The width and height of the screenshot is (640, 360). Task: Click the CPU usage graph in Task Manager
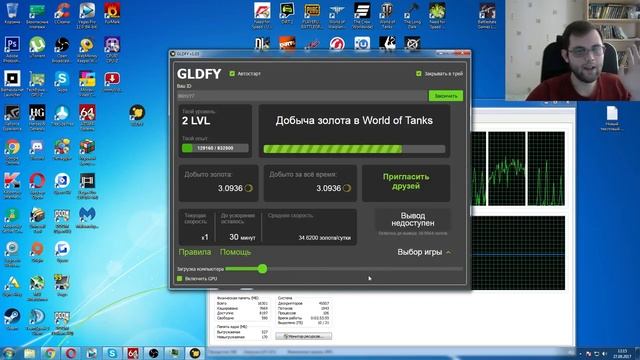(506, 169)
